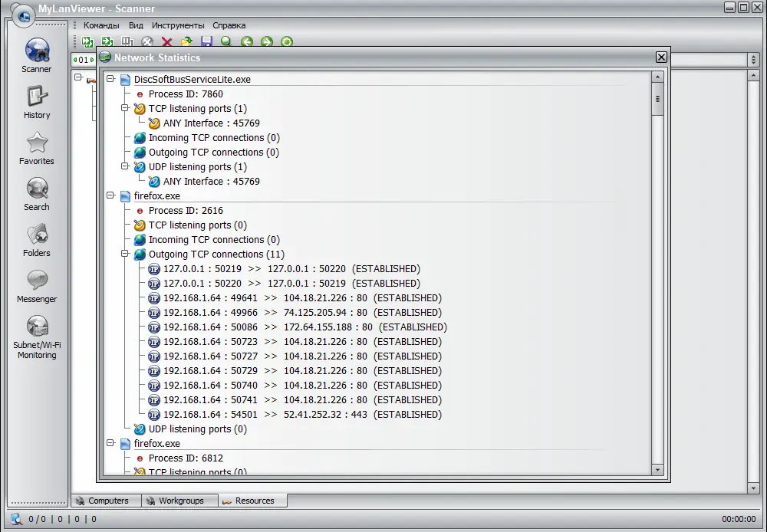Click the magnifier find toolbar icon

coord(226,42)
